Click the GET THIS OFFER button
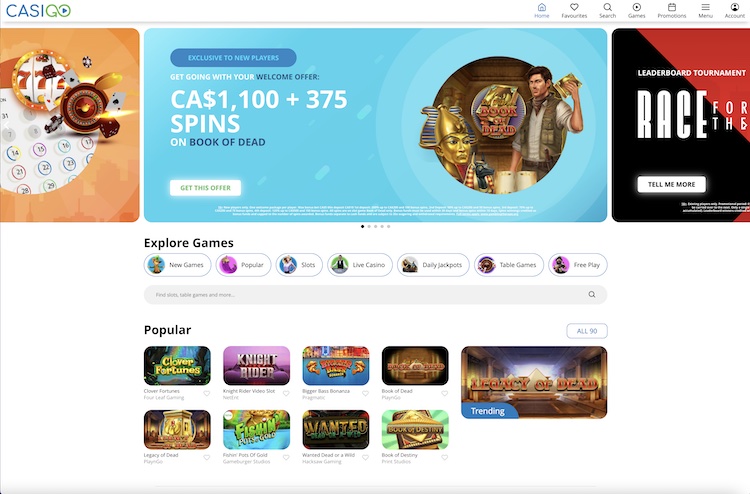 205,188
